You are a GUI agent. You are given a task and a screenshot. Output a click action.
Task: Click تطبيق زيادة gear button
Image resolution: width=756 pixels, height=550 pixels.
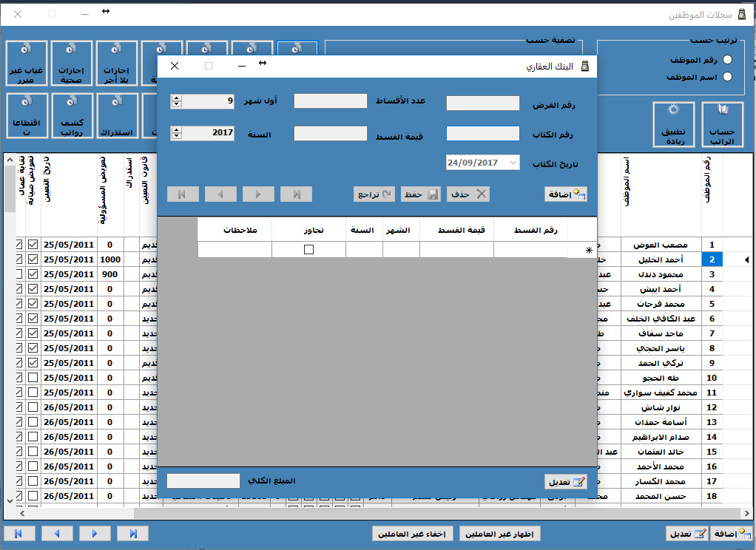pyautogui.click(x=673, y=126)
